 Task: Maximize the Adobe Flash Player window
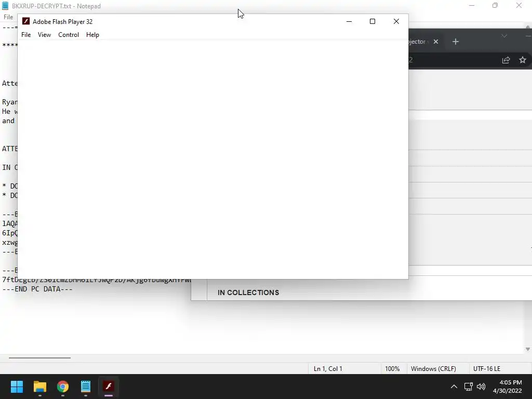point(372,21)
